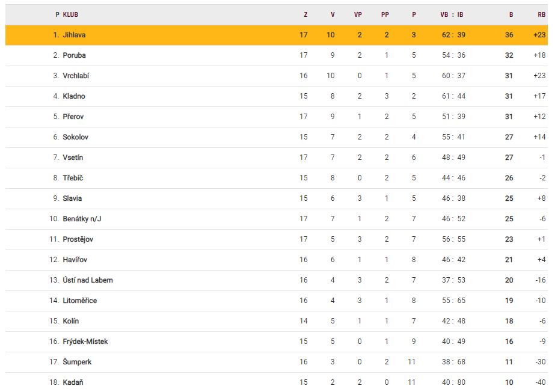Sort table by the V column header

click(x=333, y=14)
